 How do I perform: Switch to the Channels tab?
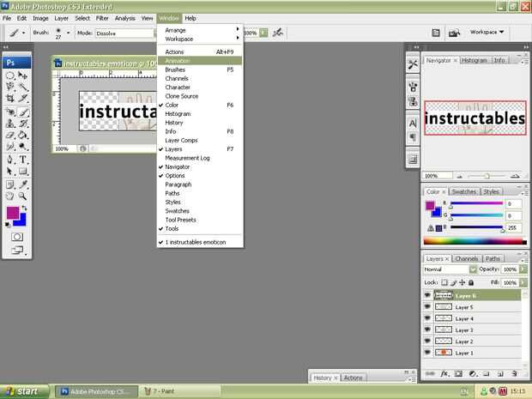tap(467, 258)
